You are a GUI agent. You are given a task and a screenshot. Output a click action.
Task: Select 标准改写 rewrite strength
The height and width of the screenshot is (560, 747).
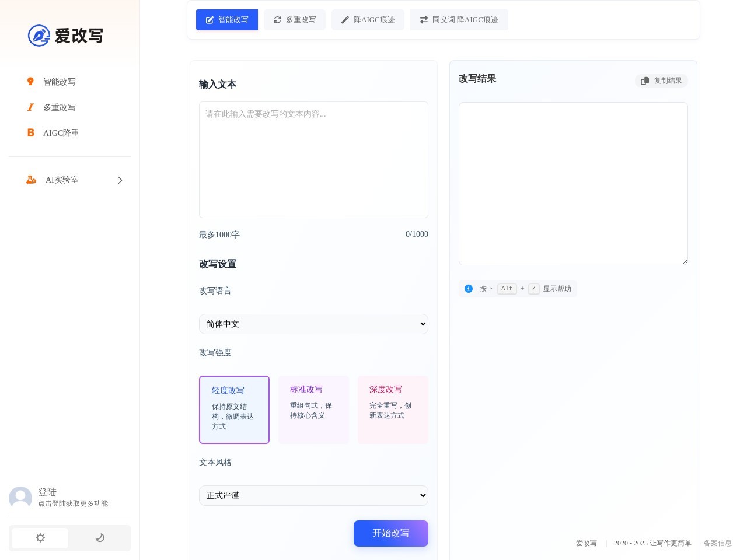tap(313, 409)
